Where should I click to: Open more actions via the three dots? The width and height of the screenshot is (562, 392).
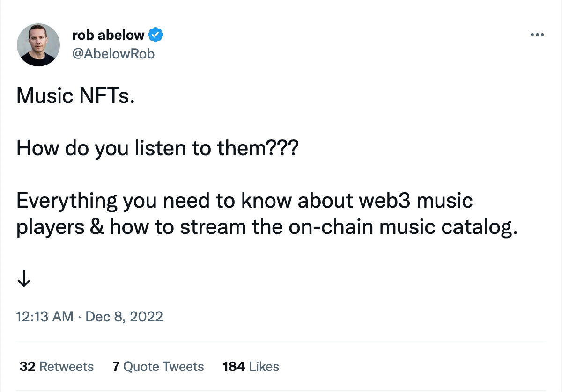538,34
